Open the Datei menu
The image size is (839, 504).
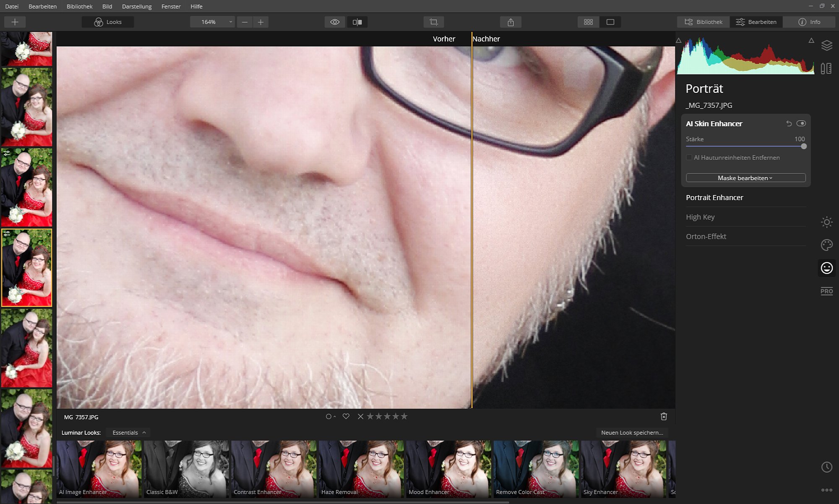click(12, 6)
